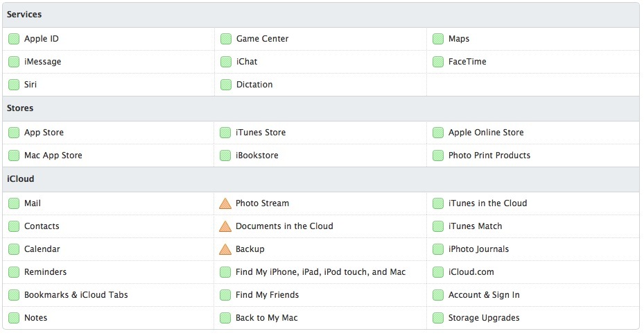Click the Stores section header
This screenshot has width=644, height=336.
321,108
